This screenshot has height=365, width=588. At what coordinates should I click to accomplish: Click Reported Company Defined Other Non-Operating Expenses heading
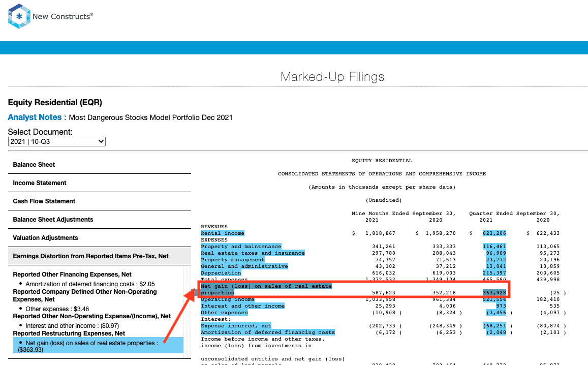pos(85,295)
